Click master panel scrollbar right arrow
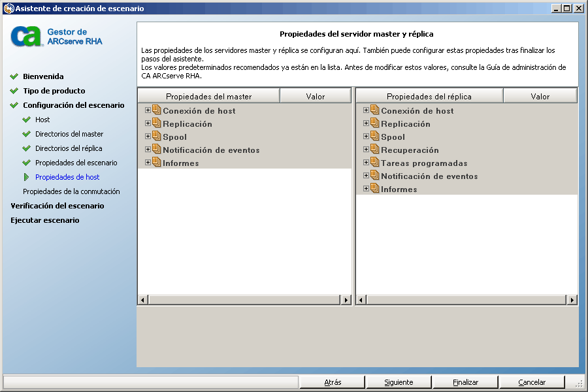Screen dimensions: 588x392 tap(346, 300)
